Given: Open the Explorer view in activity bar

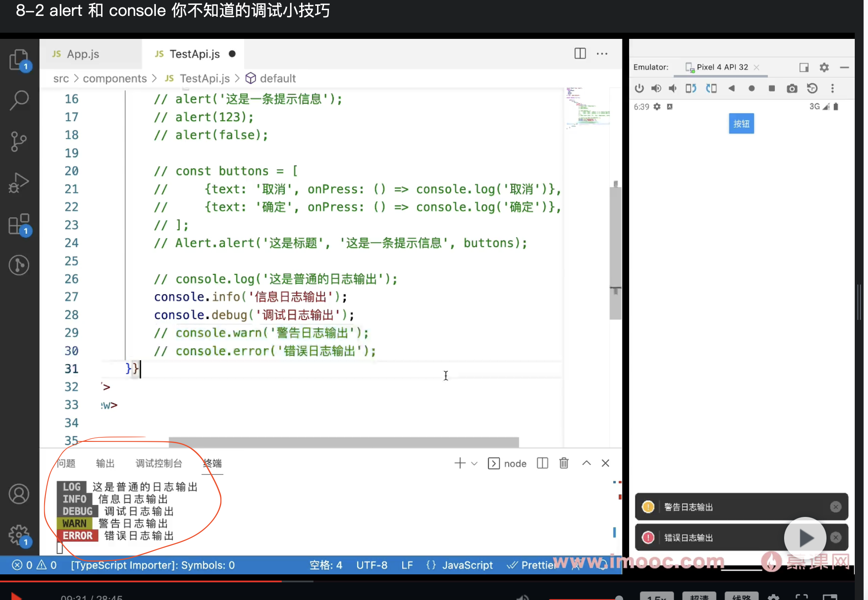Looking at the screenshot, I should click(x=19, y=60).
